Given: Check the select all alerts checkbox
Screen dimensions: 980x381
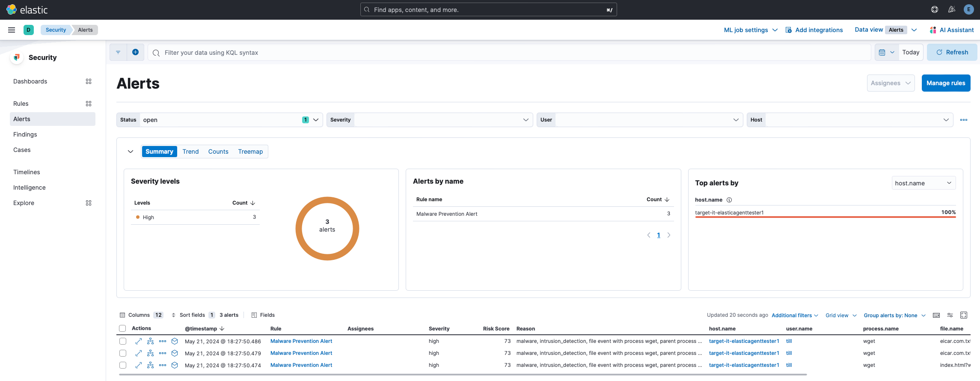Looking at the screenshot, I should pos(122,328).
